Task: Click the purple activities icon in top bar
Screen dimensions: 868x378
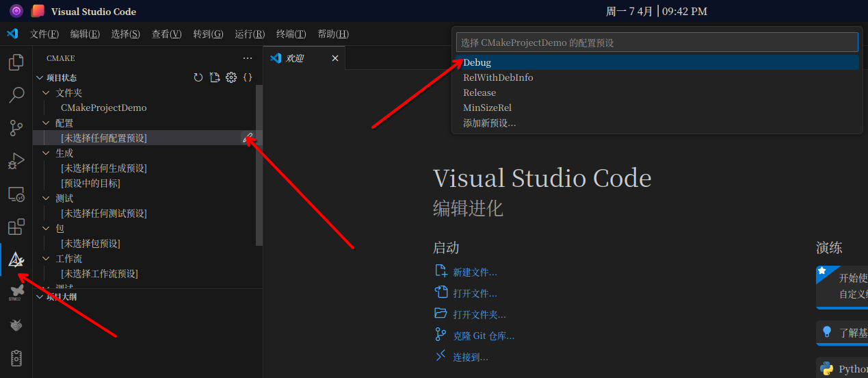Action: pos(16,11)
